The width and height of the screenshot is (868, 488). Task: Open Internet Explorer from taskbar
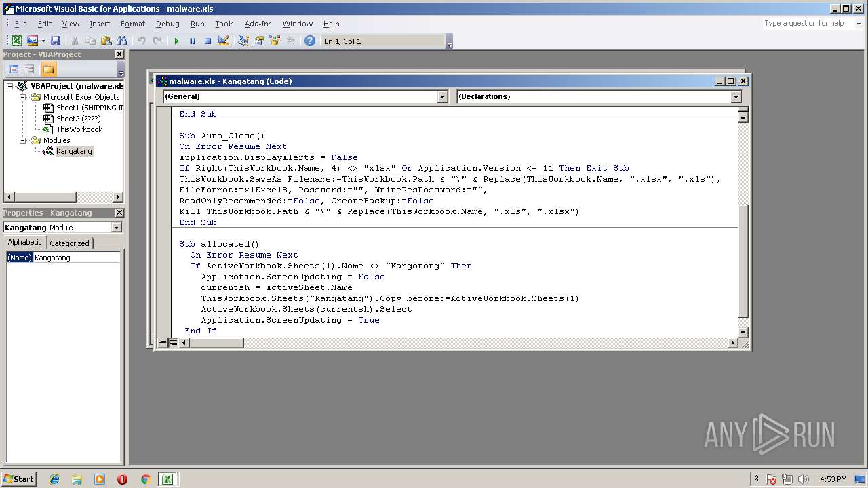pyautogui.click(x=54, y=479)
